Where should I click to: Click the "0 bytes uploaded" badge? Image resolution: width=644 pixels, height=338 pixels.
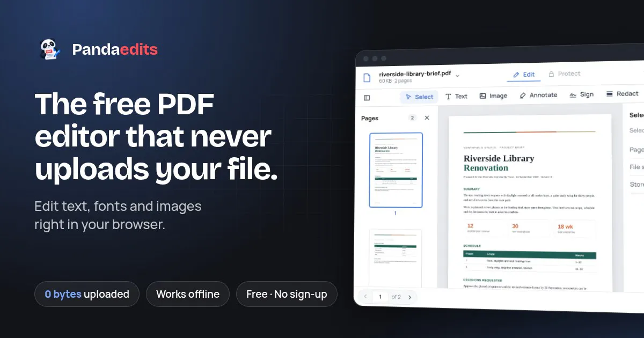pos(87,294)
